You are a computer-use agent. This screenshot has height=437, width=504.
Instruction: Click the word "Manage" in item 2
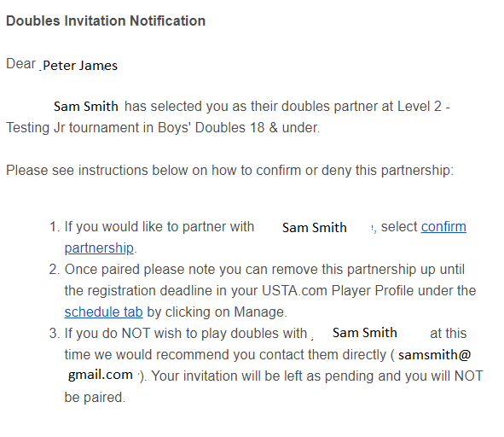coord(260,312)
